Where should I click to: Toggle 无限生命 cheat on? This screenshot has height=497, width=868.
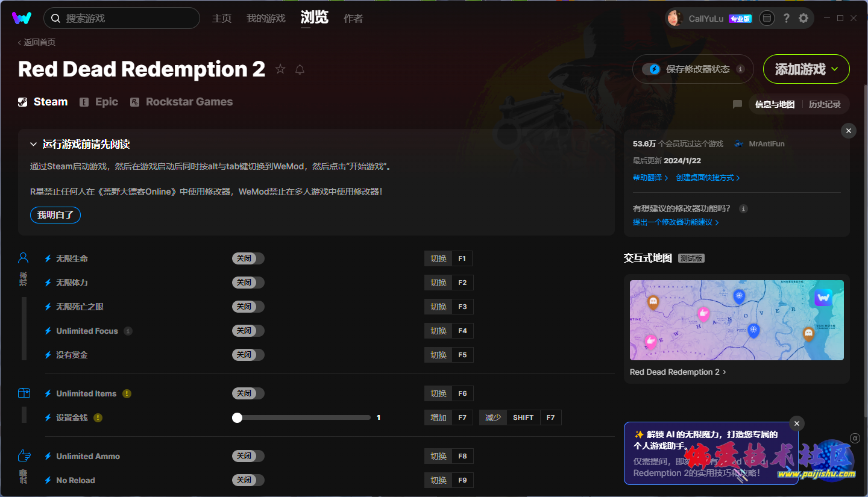tap(248, 258)
